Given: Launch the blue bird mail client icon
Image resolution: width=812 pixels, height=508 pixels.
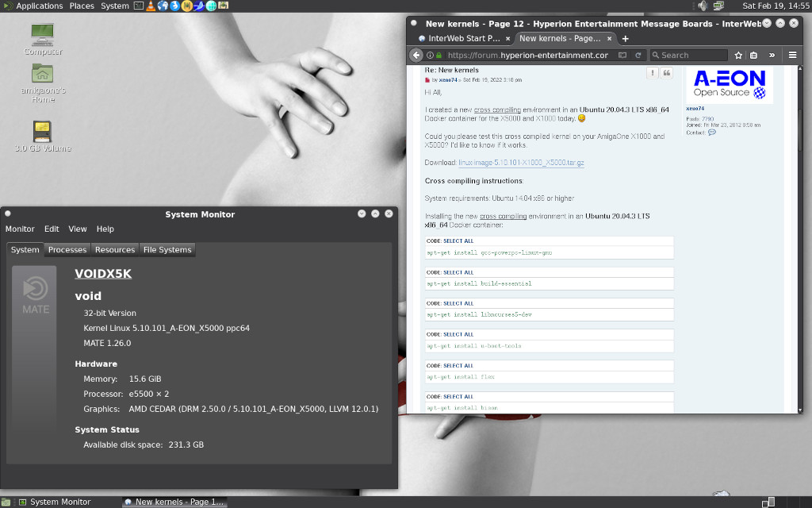Looking at the screenshot, I should (199, 6).
